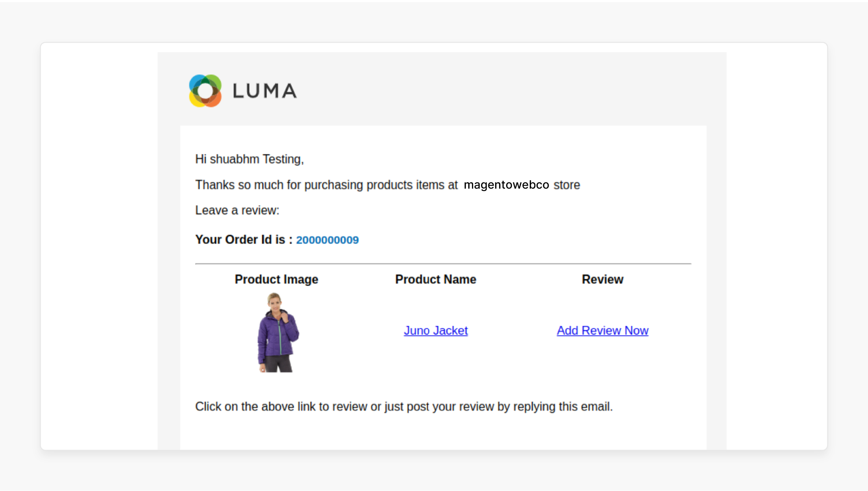Click the Luma colorful circle logo icon
The width and height of the screenshot is (868, 491).
pos(205,90)
